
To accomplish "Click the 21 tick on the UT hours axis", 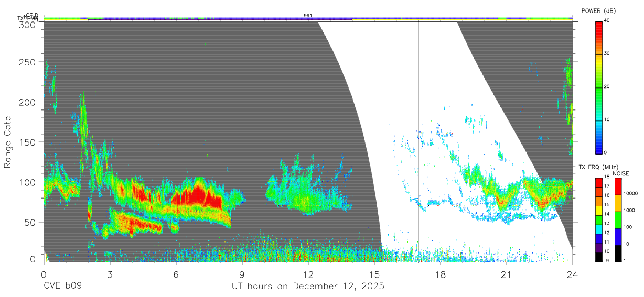I will 507,274.
